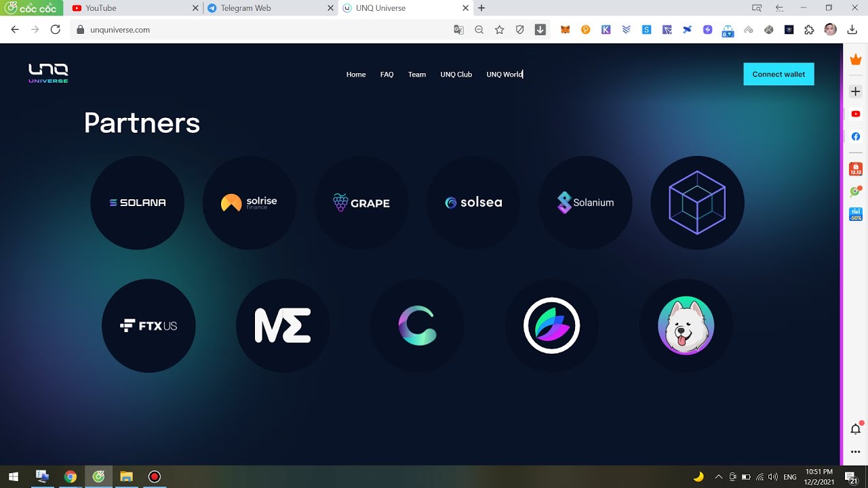This screenshot has height=488, width=868.
Task: Open the Cốc Cốc browser menu
Action: pyautogui.click(x=32, y=8)
